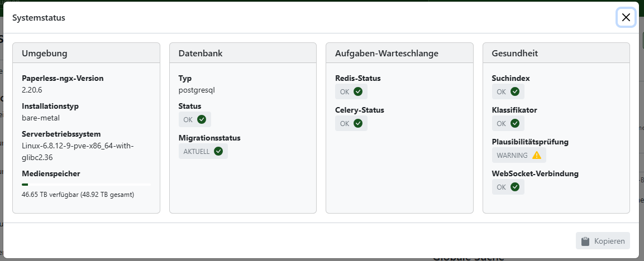
Task: Click the Suchindex OK checkmark icon
Action: coord(515,91)
